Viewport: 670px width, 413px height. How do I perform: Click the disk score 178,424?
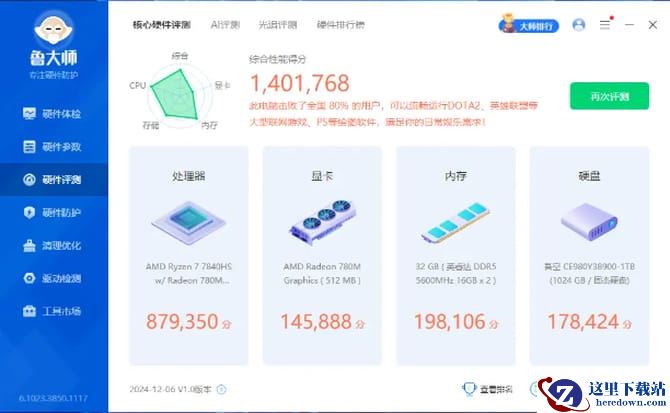tap(583, 322)
